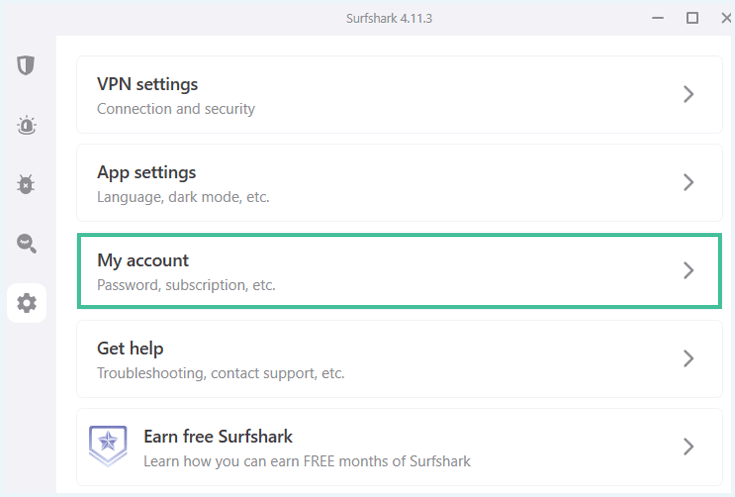735x497 pixels.
Task: Click 'Language, dark mode, etc.' subtitle text
Action: click(183, 197)
